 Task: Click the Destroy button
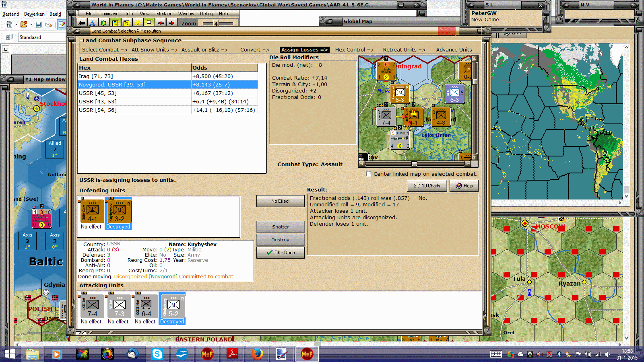click(x=280, y=240)
